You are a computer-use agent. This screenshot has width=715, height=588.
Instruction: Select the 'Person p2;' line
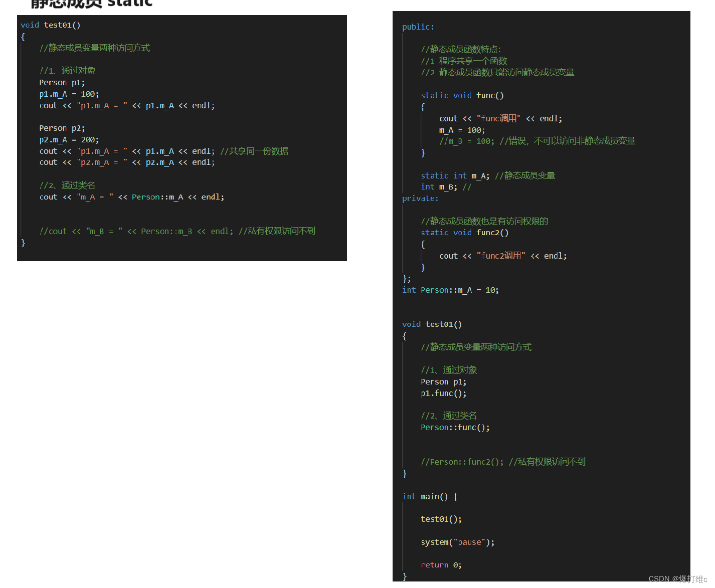(x=62, y=128)
